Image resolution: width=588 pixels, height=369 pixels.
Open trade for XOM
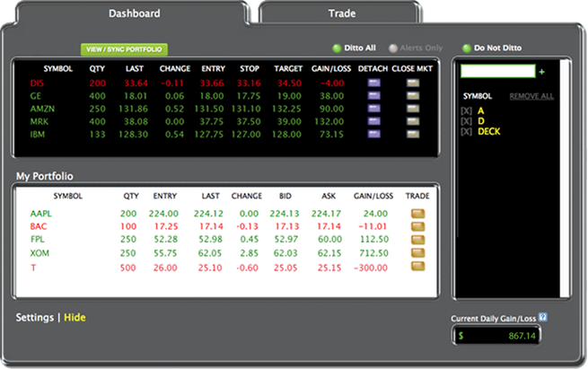pos(417,253)
